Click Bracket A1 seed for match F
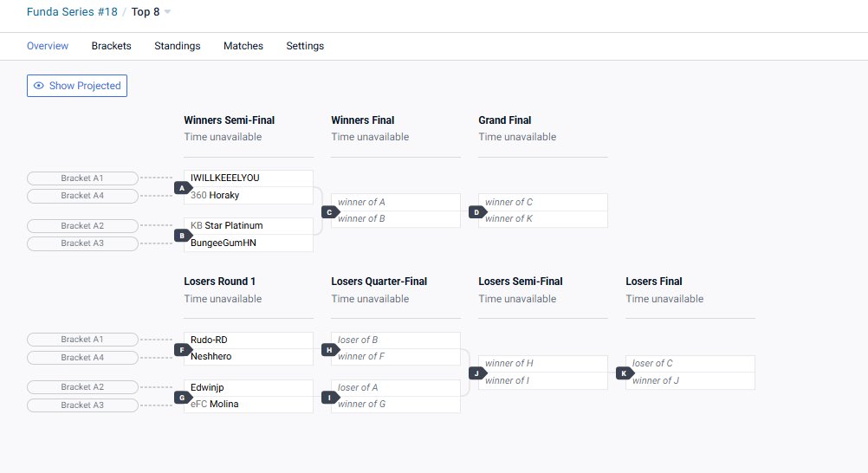 pos(82,340)
